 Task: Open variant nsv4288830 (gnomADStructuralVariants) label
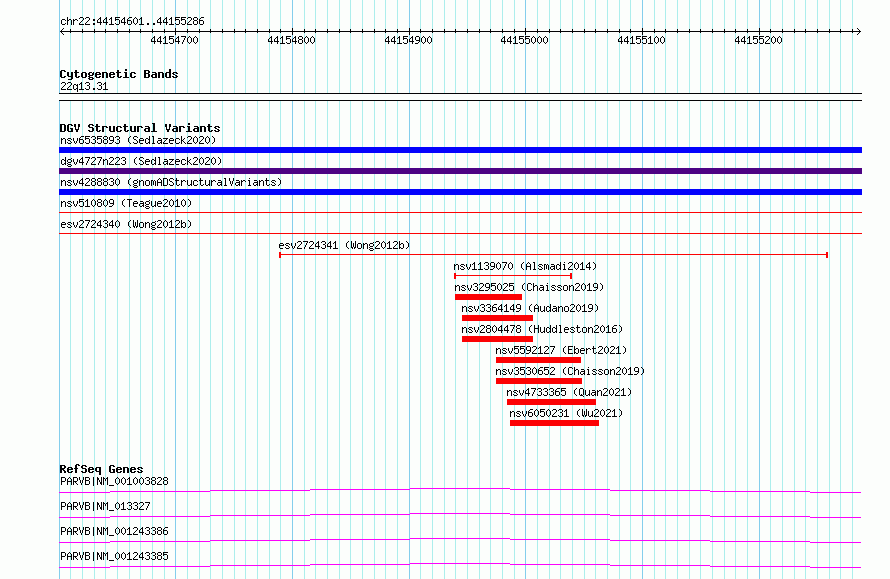pos(171,182)
